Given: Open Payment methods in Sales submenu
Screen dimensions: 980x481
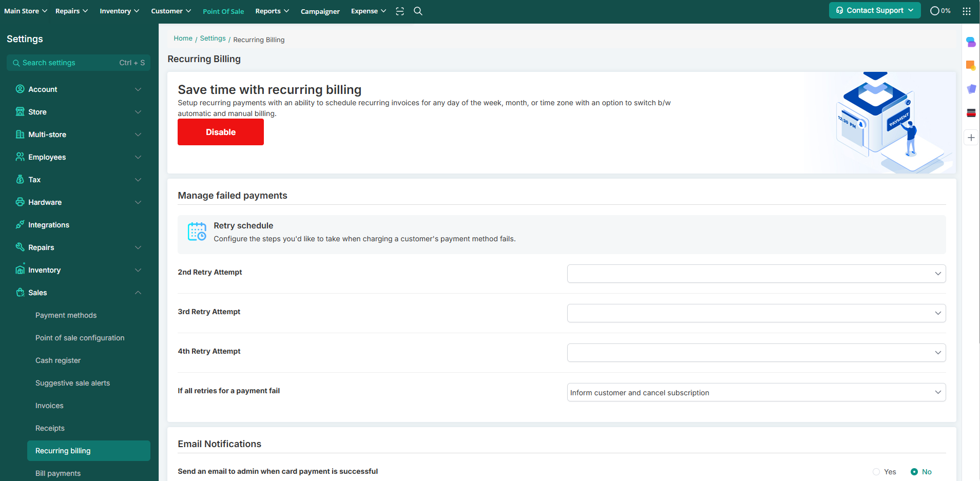Looking at the screenshot, I should coord(66,315).
